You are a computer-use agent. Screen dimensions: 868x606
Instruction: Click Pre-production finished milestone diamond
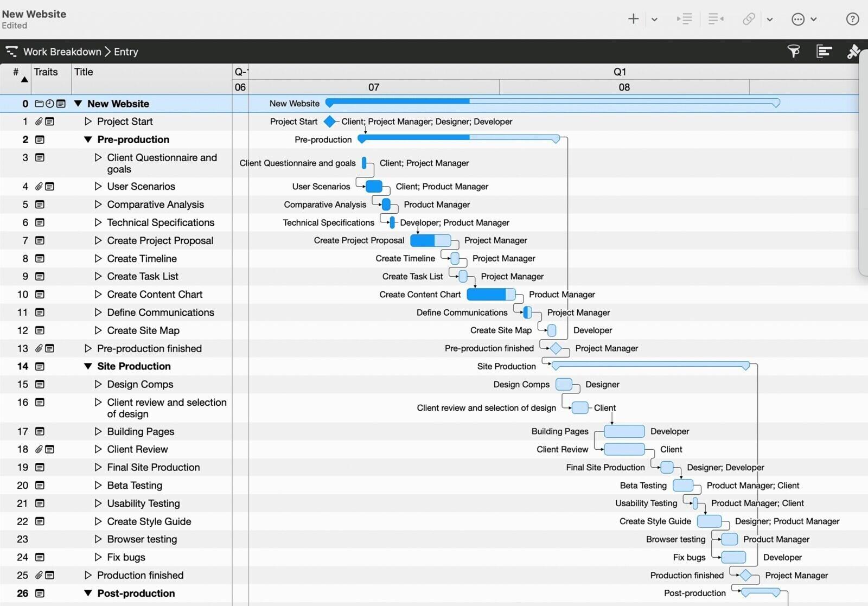556,348
